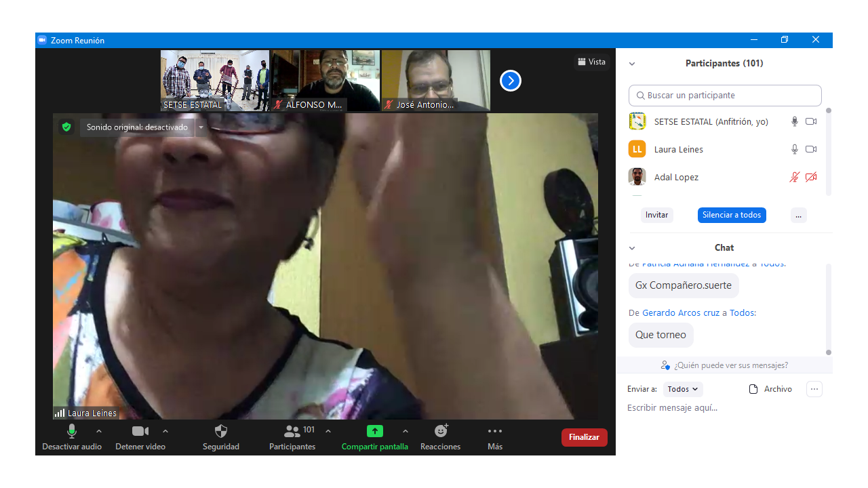The width and height of the screenshot is (868, 488).
Task: Click the Vista layout button
Action: [591, 62]
